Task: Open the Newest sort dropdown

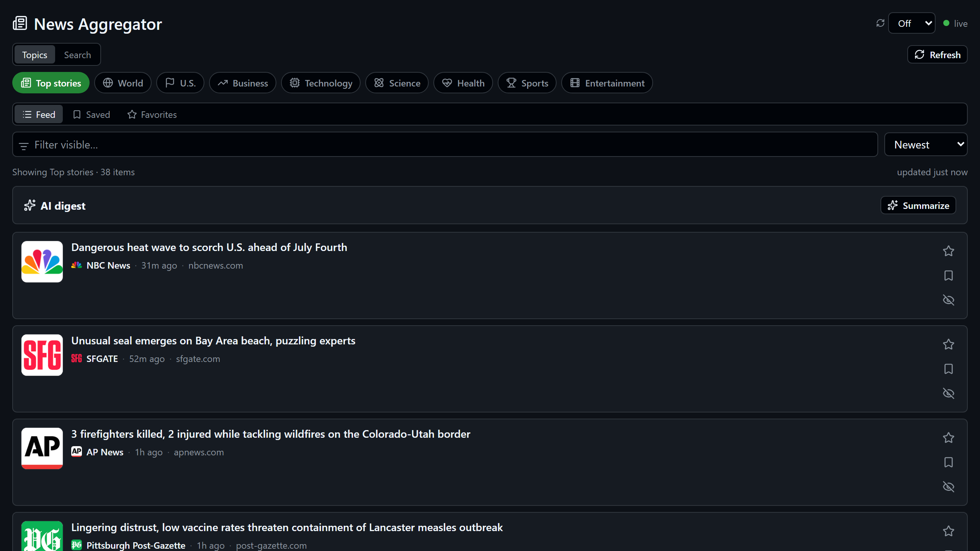Action: (926, 145)
